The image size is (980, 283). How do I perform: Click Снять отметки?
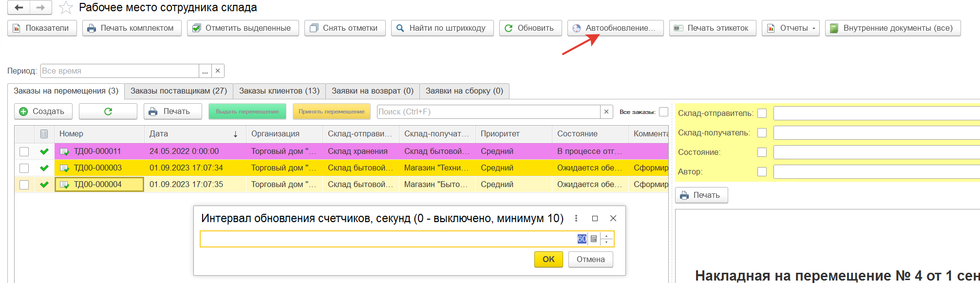tap(345, 28)
